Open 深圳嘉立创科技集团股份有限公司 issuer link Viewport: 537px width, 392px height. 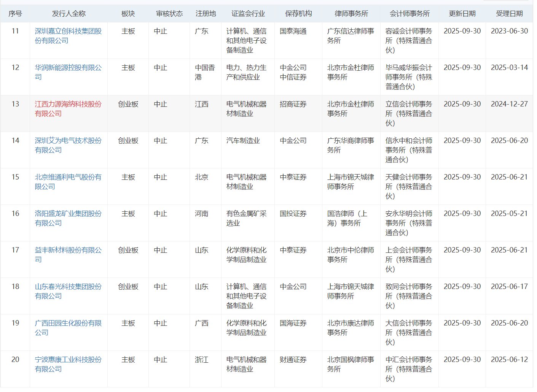click(x=69, y=36)
